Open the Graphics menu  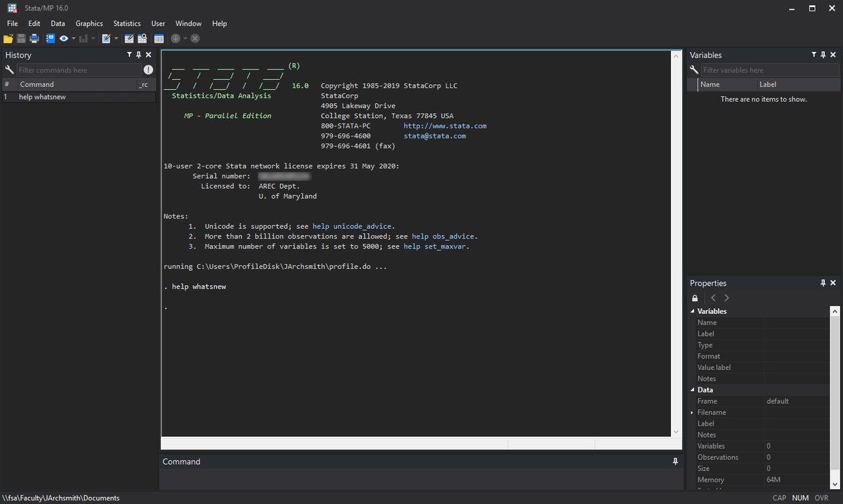pyautogui.click(x=89, y=23)
